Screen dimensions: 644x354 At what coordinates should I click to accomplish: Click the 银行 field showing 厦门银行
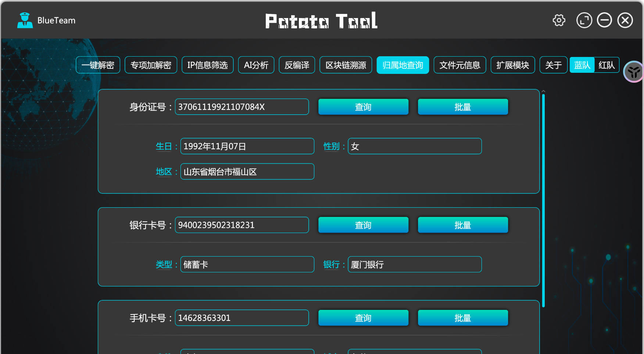(x=415, y=264)
